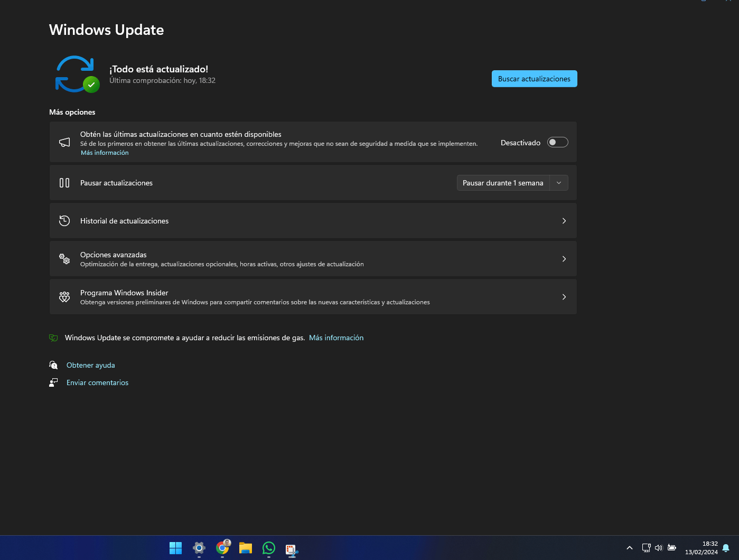The width and height of the screenshot is (739, 560).
Task: Click the pause icon beside Pausar actualizaciones
Action: pyautogui.click(x=64, y=183)
